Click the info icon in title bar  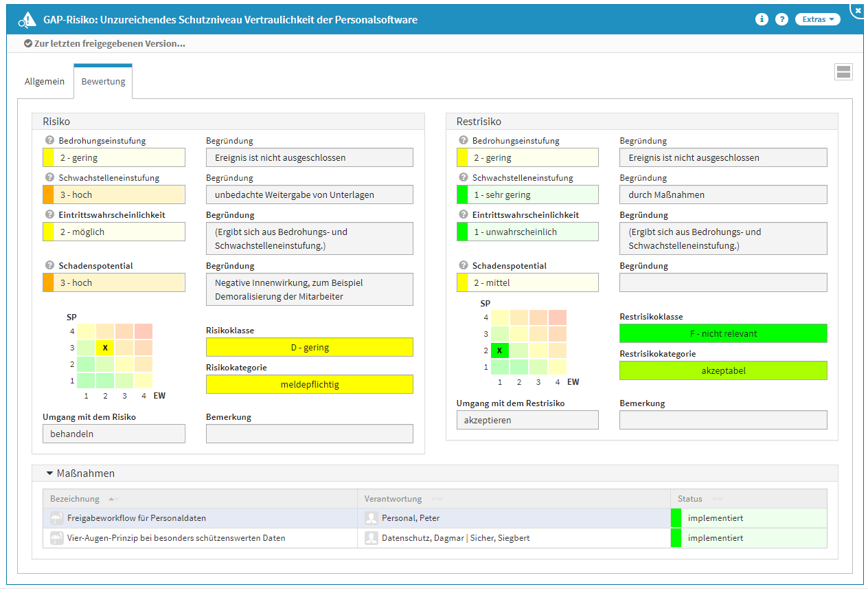point(761,19)
